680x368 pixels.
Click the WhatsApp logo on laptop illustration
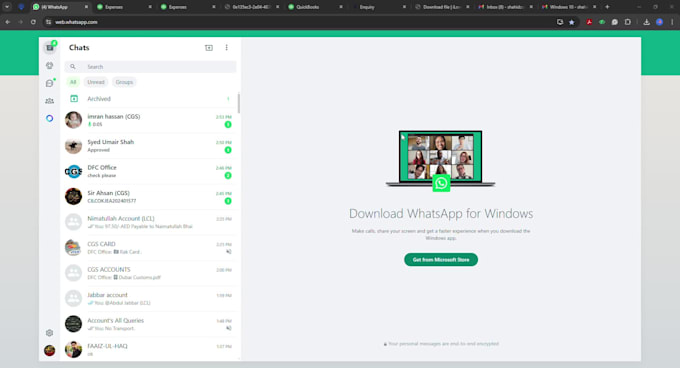(441, 183)
